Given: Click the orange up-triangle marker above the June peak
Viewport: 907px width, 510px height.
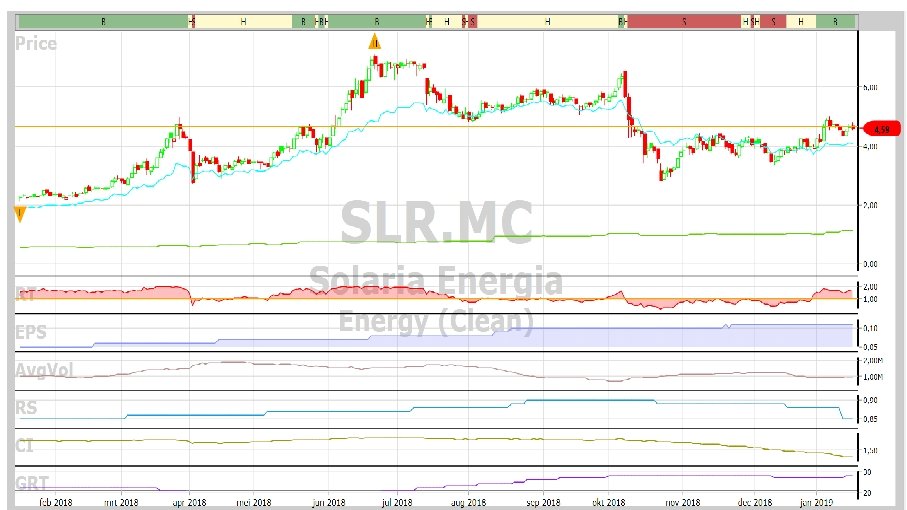Looking at the screenshot, I should click(x=375, y=42).
